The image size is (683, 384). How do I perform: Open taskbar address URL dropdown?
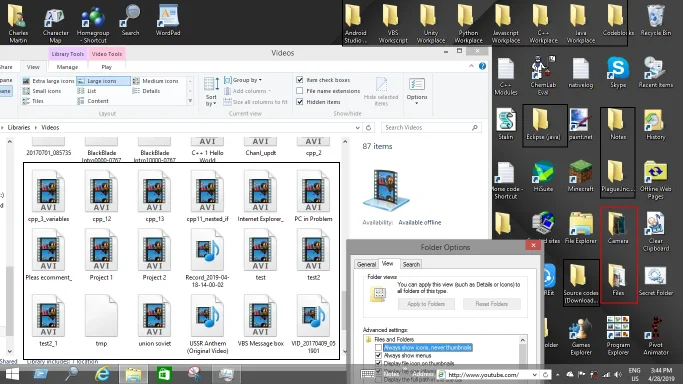(x=534, y=374)
